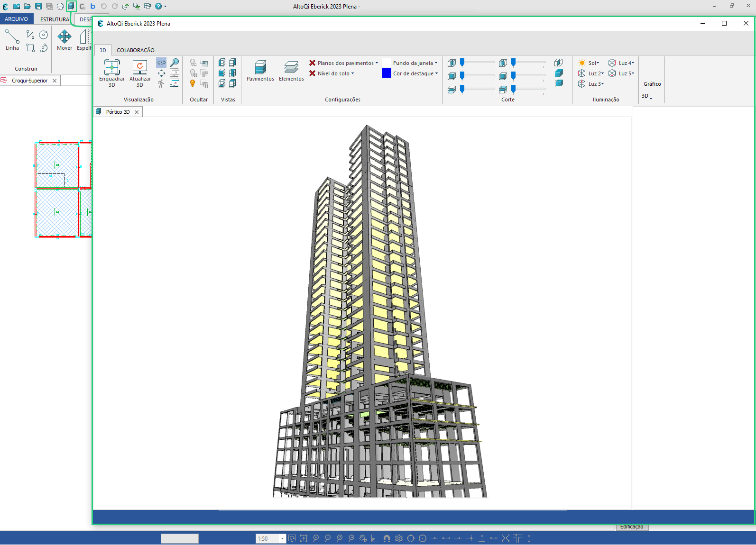Image resolution: width=756 pixels, height=545 pixels.
Task: Click the save icon in quick access toolbar
Action: (38, 6)
